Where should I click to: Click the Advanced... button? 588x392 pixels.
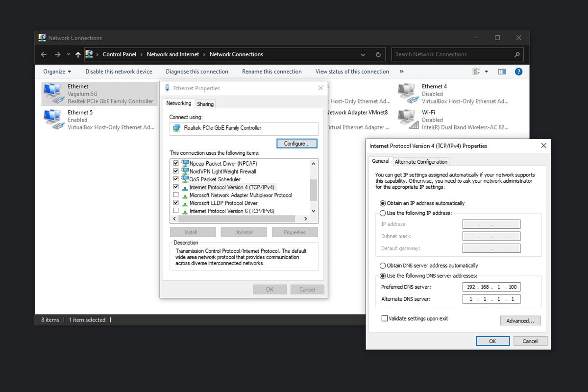coord(520,321)
